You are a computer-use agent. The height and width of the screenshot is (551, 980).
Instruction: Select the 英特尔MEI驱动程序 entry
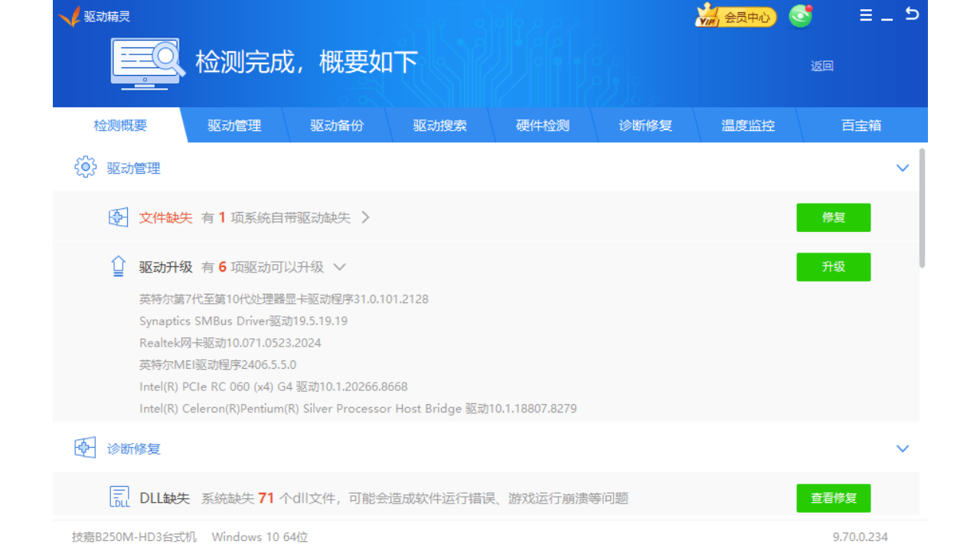pyautogui.click(x=217, y=364)
